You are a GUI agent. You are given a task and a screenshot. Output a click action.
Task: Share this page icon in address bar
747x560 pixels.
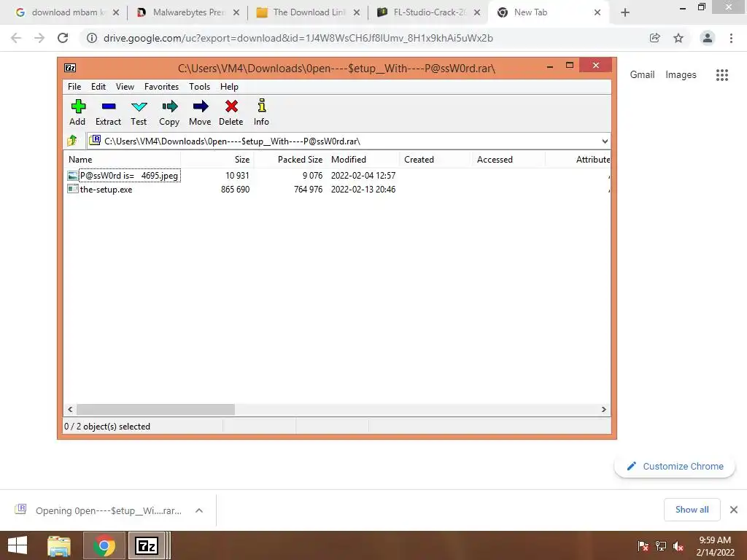point(655,38)
